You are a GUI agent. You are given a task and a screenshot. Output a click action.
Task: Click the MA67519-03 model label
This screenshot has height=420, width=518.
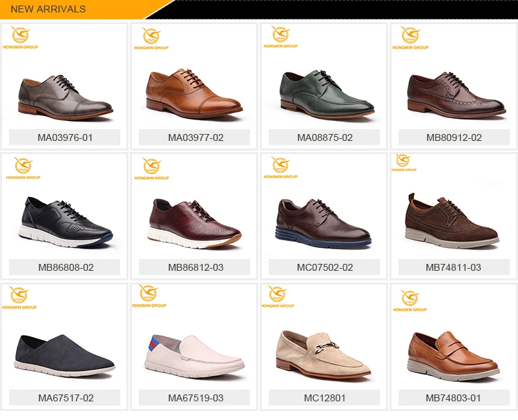195,398
